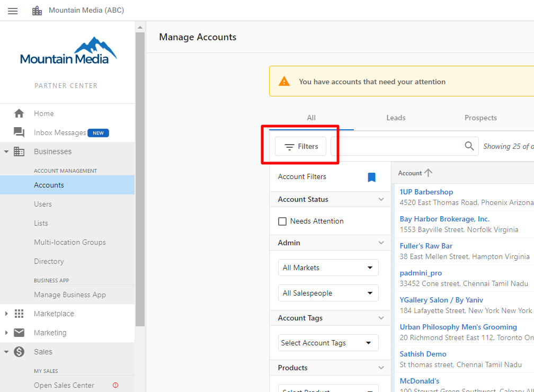
Task: Go to Lists in the sidebar
Action: coord(67,223)
